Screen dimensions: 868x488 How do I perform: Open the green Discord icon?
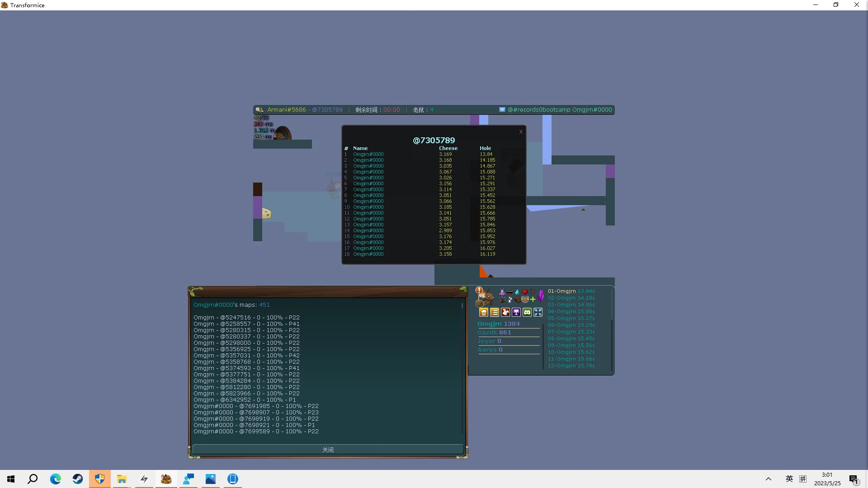click(527, 312)
